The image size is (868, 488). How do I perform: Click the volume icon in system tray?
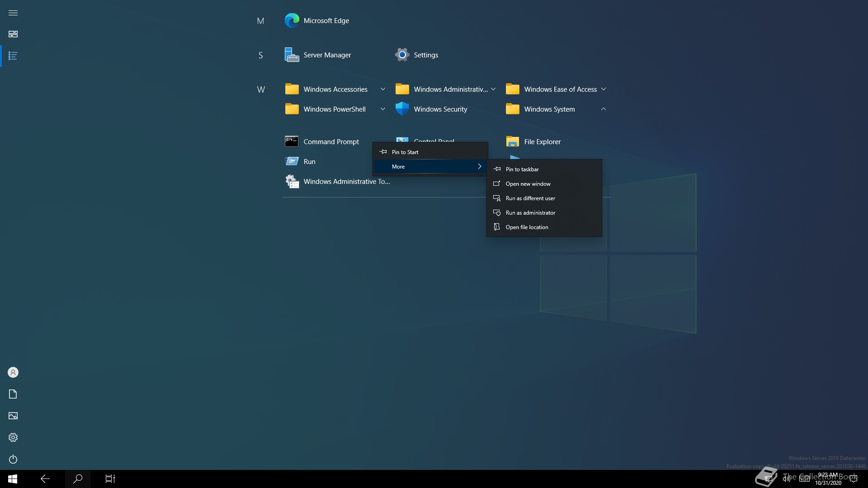click(x=787, y=479)
